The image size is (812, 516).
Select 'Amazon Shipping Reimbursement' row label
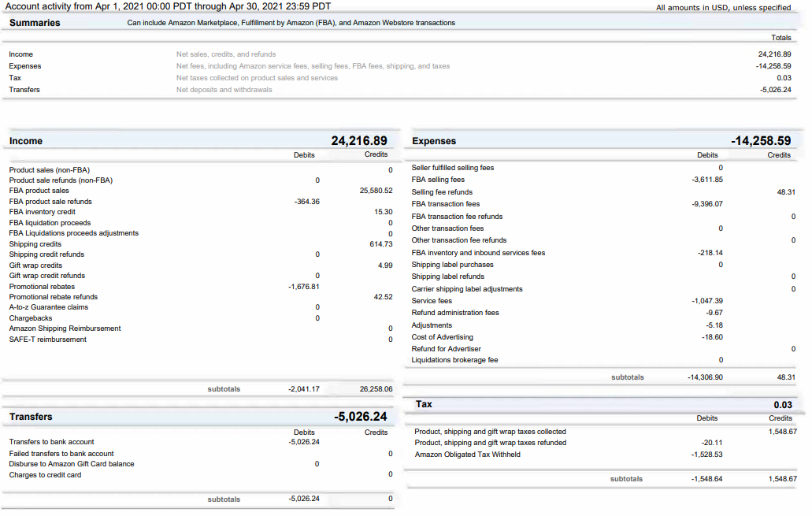pyautogui.click(x=65, y=329)
